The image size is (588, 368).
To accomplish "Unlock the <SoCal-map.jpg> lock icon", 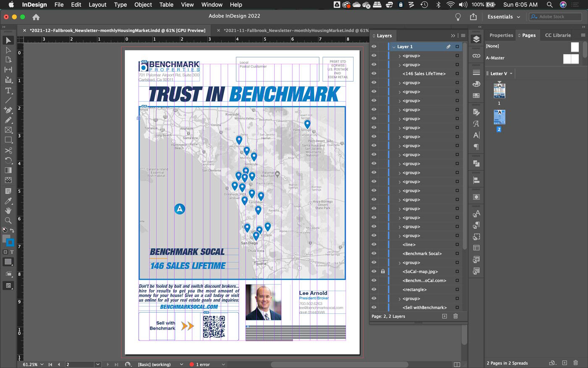I will [383, 271].
